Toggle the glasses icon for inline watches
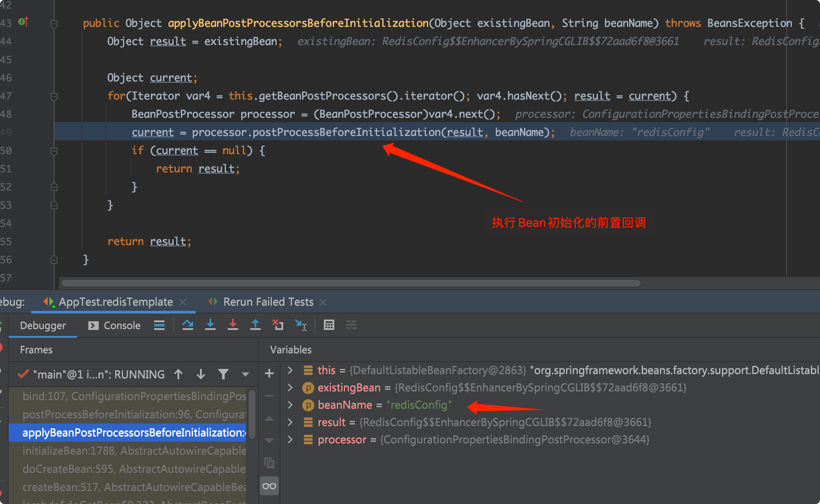 coord(269,486)
